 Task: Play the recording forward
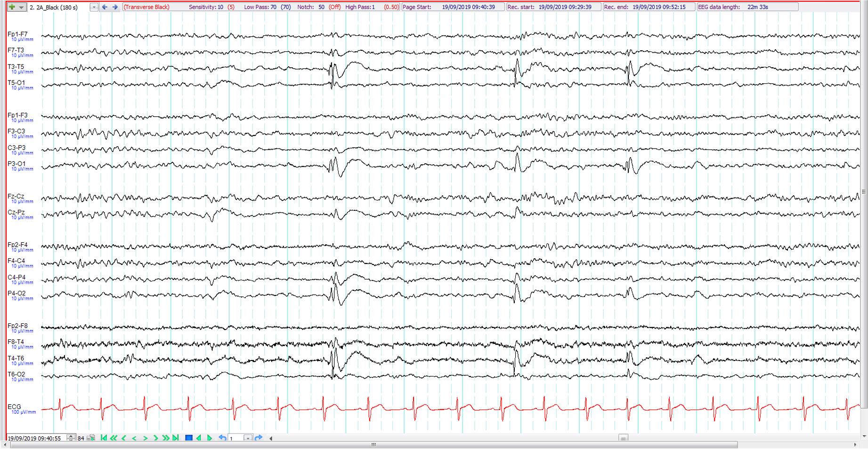pos(210,438)
